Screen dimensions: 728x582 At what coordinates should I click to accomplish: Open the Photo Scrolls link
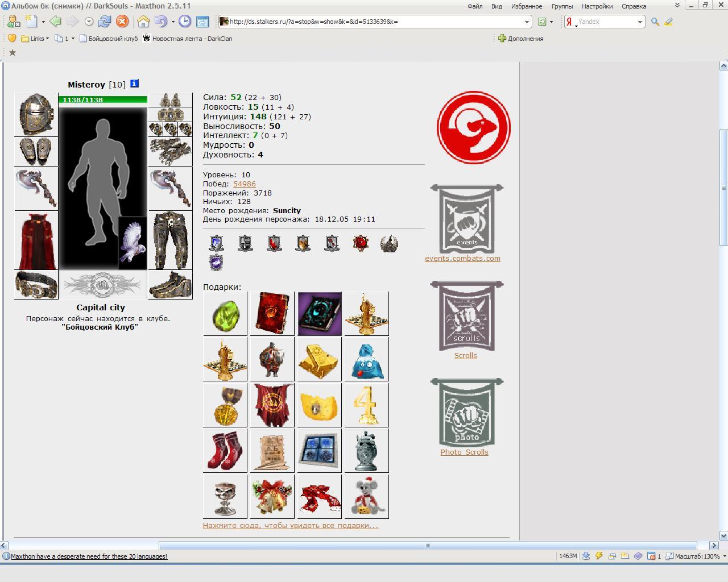(464, 452)
